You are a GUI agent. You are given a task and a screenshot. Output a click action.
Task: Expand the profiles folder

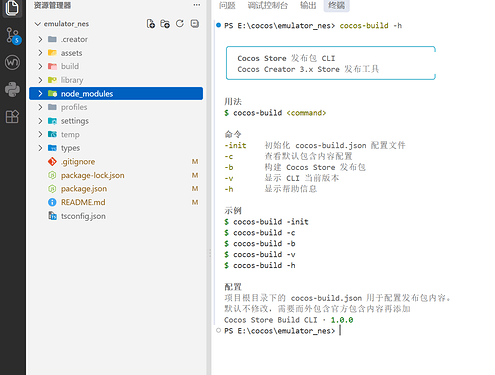(40, 107)
